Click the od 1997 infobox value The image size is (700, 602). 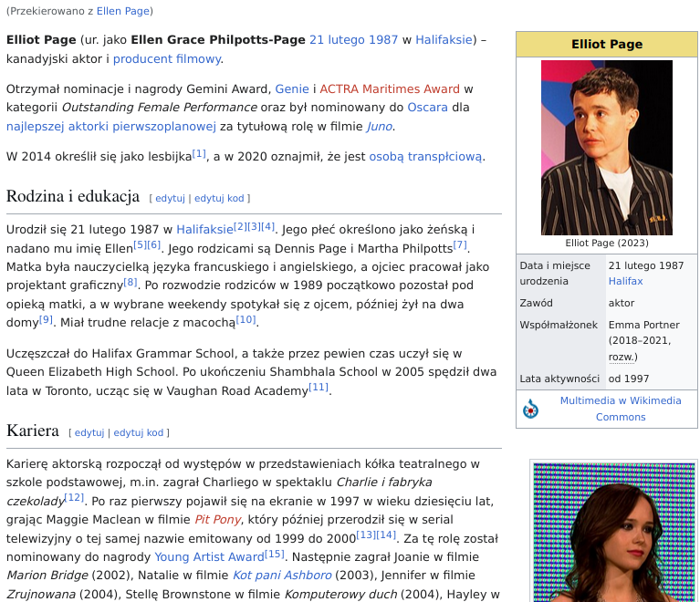tap(629, 379)
